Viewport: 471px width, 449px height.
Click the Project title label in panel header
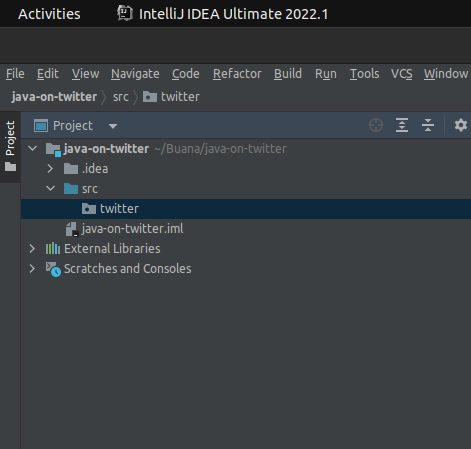[x=73, y=126]
